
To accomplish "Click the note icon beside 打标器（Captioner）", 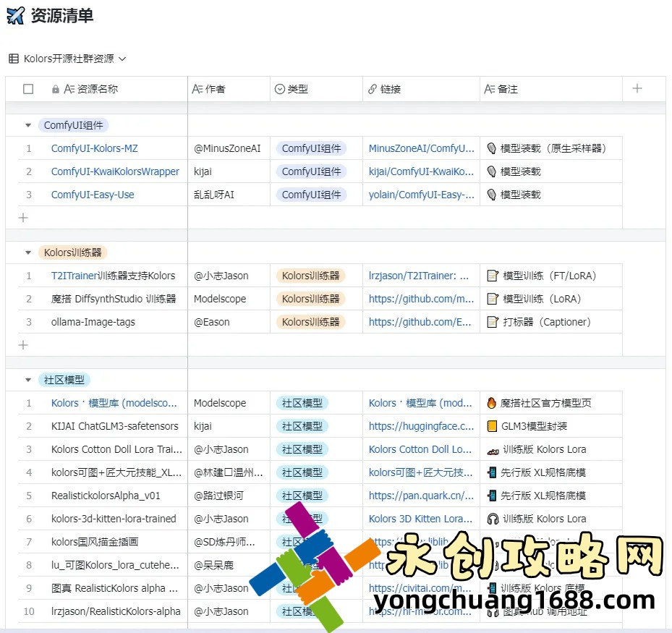I will (493, 322).
